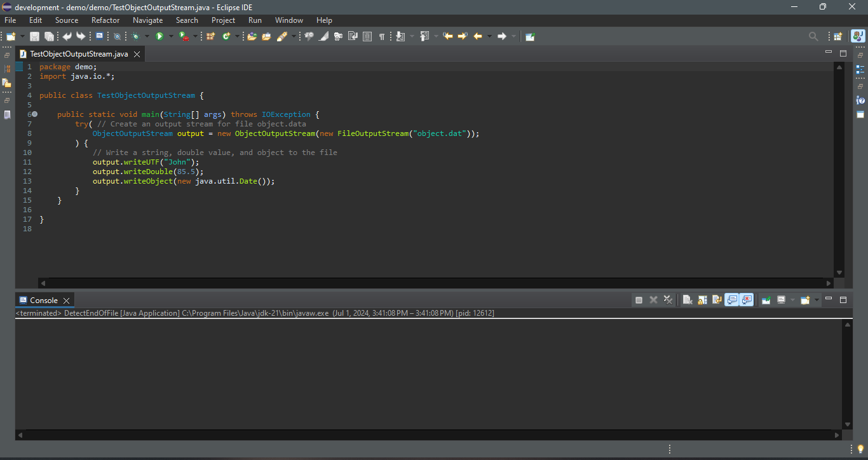
Task: Toggle Word Wrap in the Console
Action: [717, 300]
